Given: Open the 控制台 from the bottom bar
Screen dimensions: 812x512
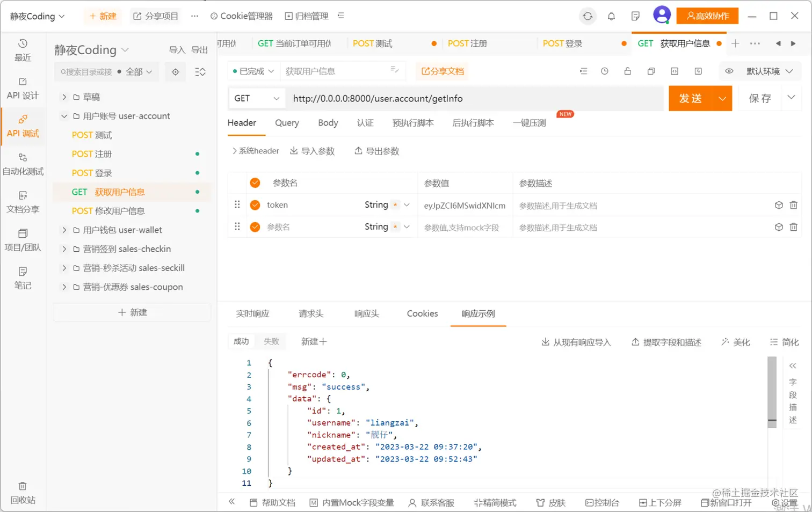Looking at the screenshot, I should [x=603, y=503].
